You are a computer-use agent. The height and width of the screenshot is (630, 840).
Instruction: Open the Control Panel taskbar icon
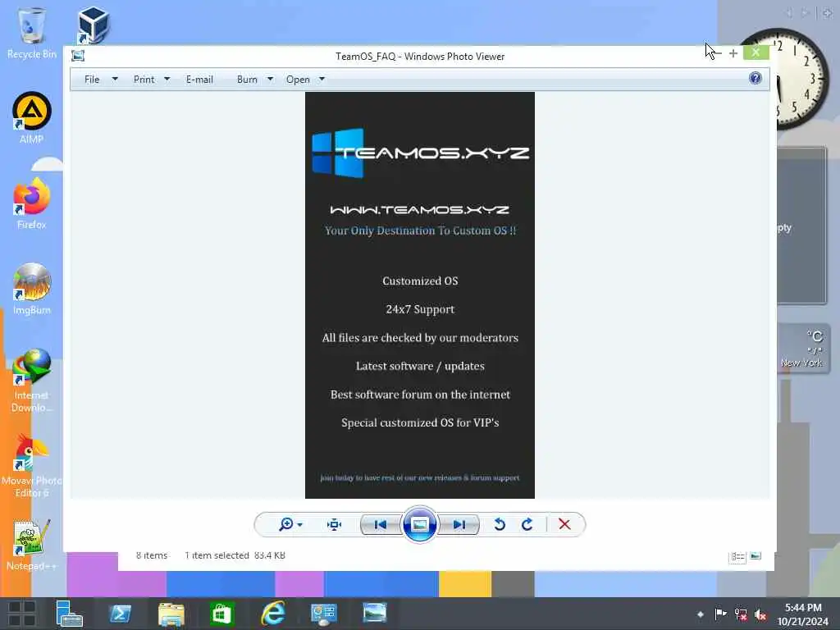(x=323, y=614)
